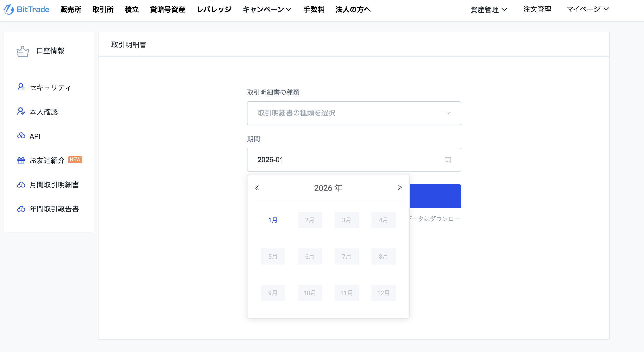Click the crown icon beside 口座情報
Image resolution: width=644 pixels, height=352 pixels.
(23, 51)
